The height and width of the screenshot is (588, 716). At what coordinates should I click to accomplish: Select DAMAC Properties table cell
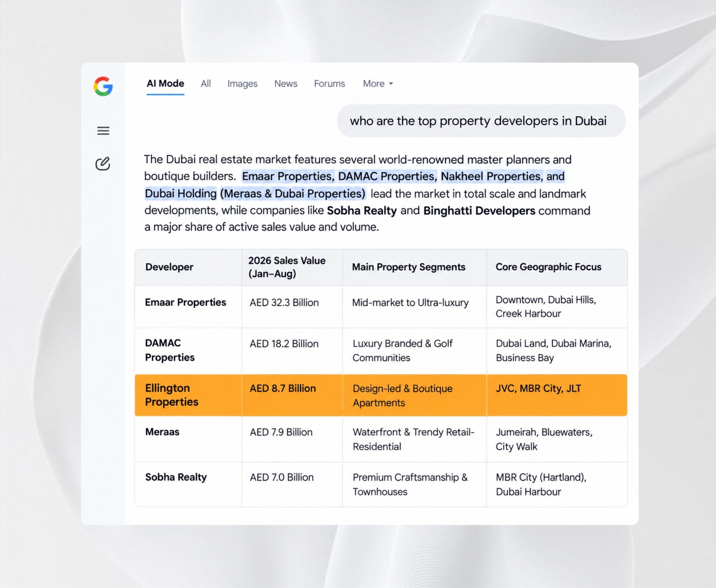click(188, 351)
